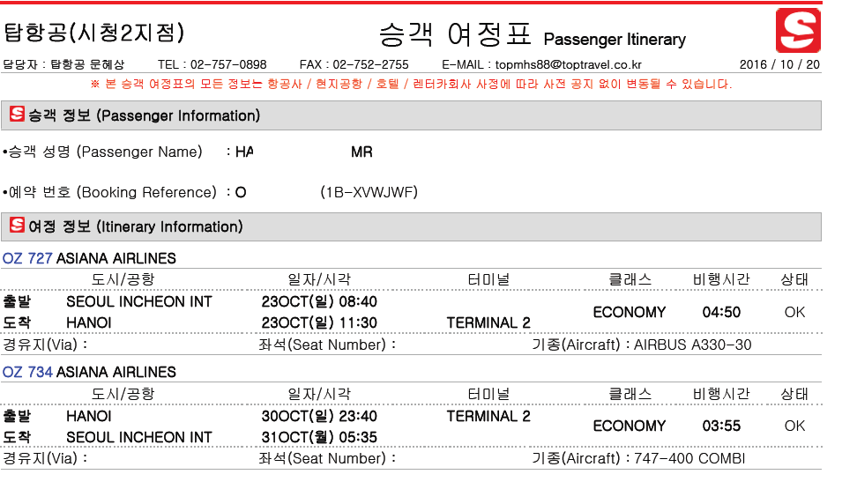This screenshot has width=857, height=504.
Task: Select aircraft type AIRBUS A330-30
Action: coord(693,345)
